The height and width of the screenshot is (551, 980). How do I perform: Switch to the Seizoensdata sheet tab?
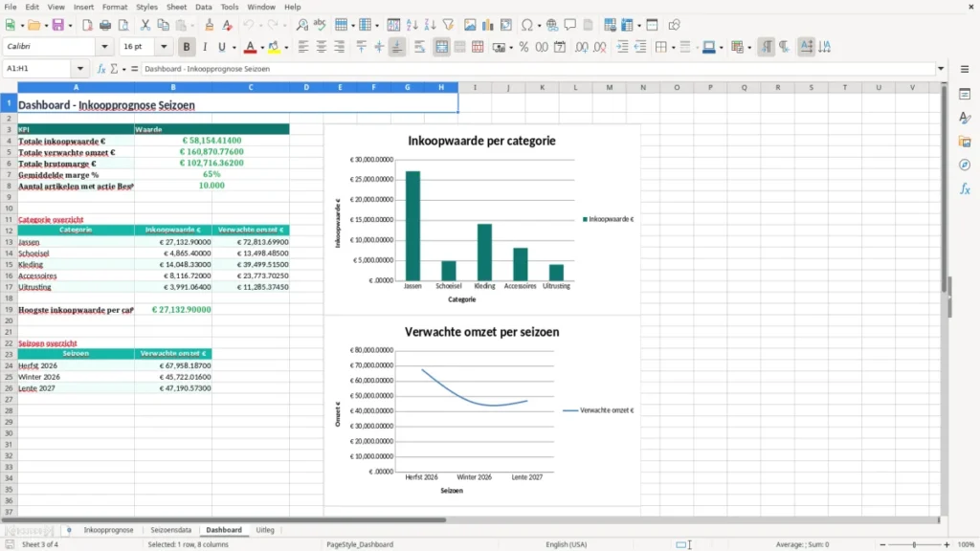point(170,530)
